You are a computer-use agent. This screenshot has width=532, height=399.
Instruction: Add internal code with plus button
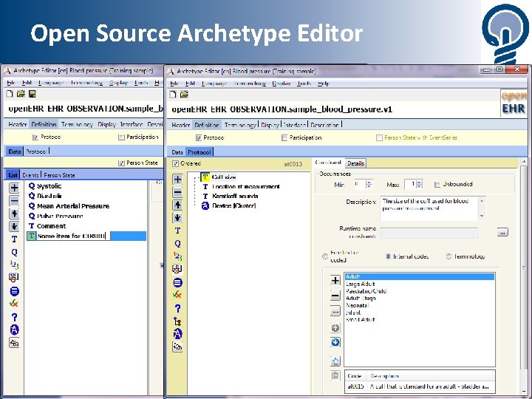tap(335, 280)
